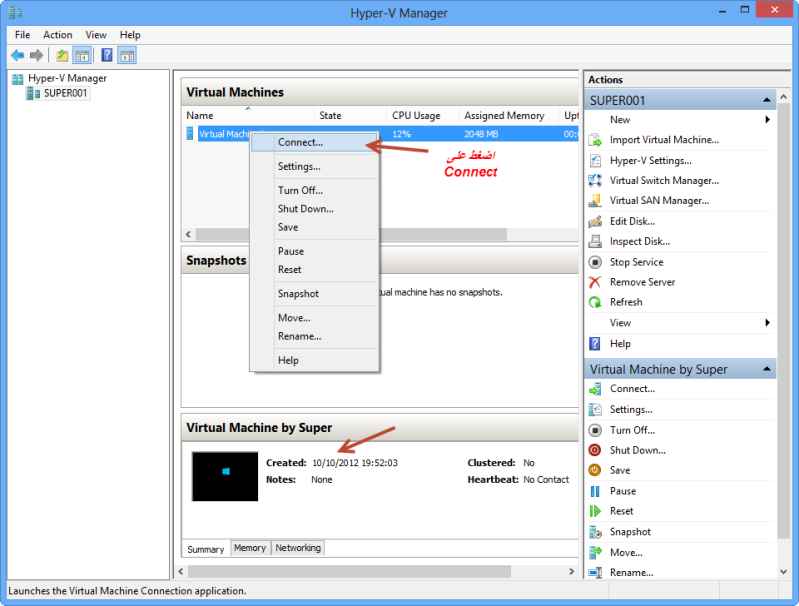Click the virtual machine preview thumbnail

click(225, 476)
